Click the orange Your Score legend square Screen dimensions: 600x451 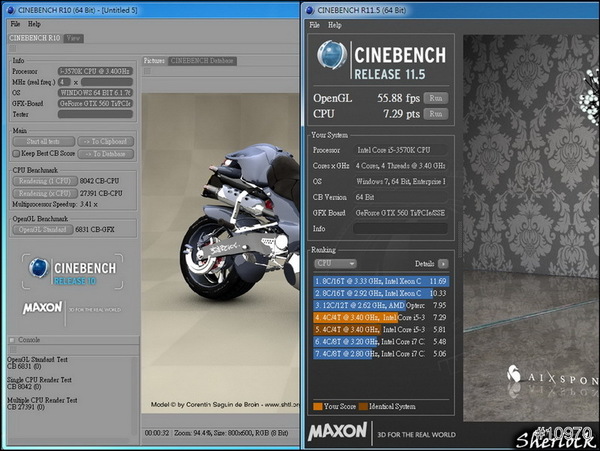[x=316, y=406]
